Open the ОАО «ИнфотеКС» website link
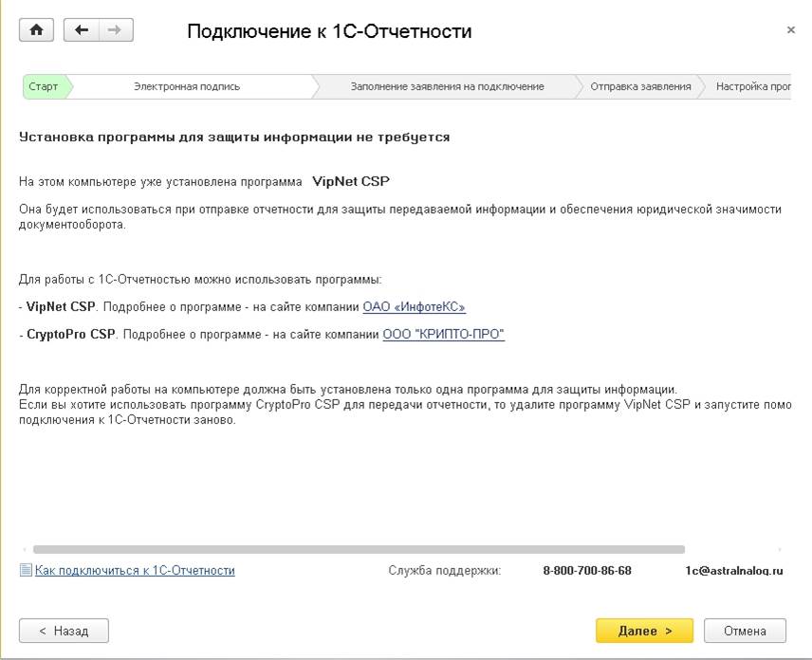 [x=415, y=306]
